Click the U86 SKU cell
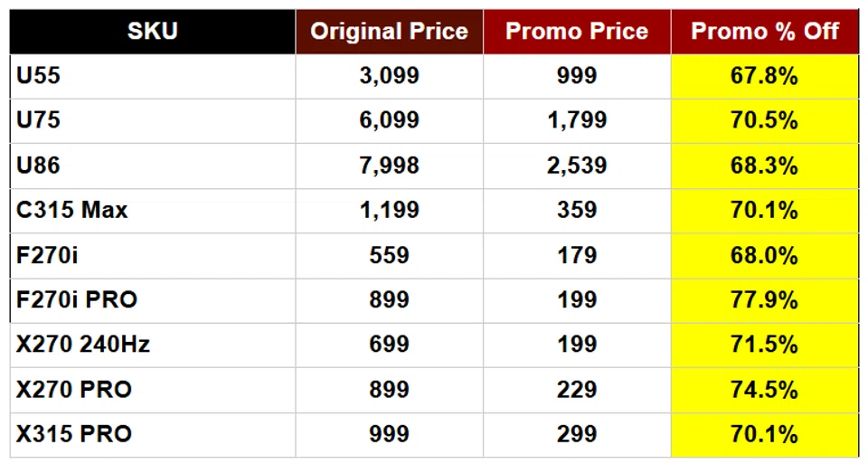 [39, 166]
